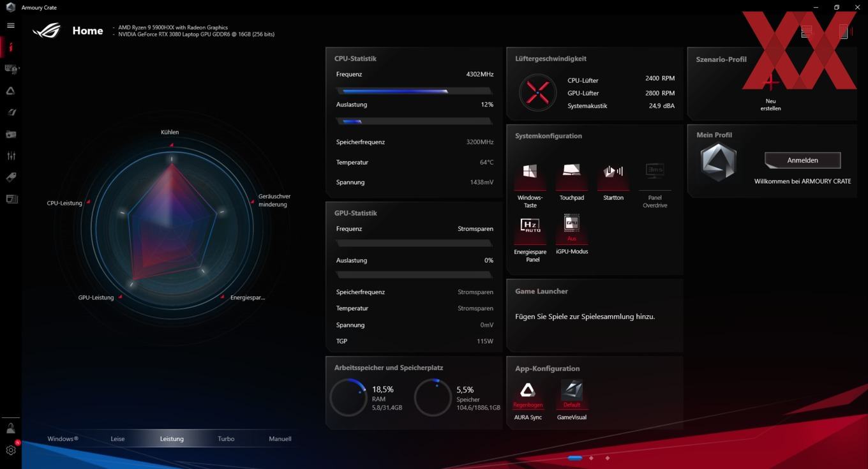Click the Anmelden button
Image resolution: width=868 pixels, height=469 pixels.
[802, 160]
